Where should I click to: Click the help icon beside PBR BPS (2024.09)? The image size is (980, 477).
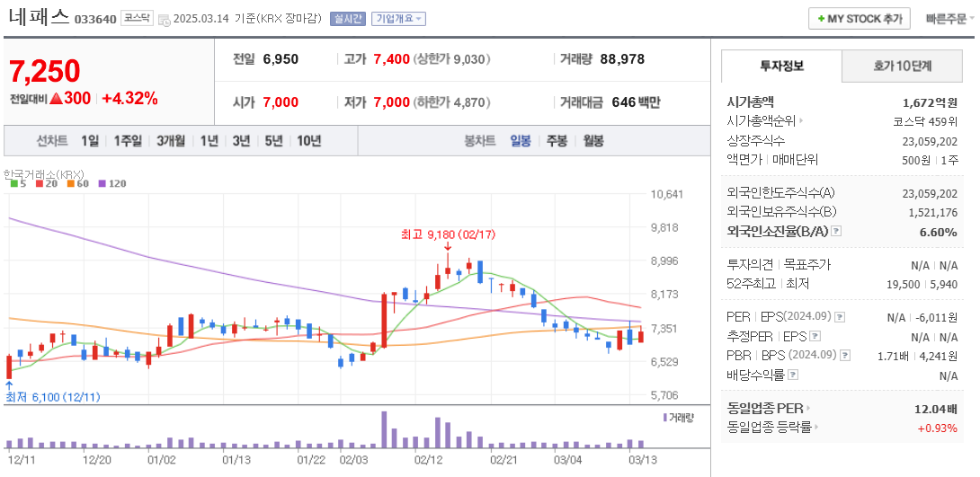coord(845,356)
